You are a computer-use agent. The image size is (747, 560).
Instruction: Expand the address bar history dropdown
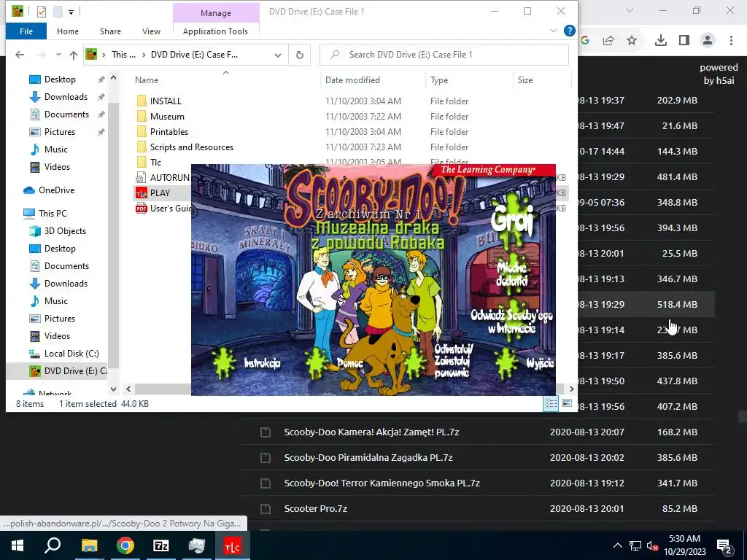coord(278,55)
